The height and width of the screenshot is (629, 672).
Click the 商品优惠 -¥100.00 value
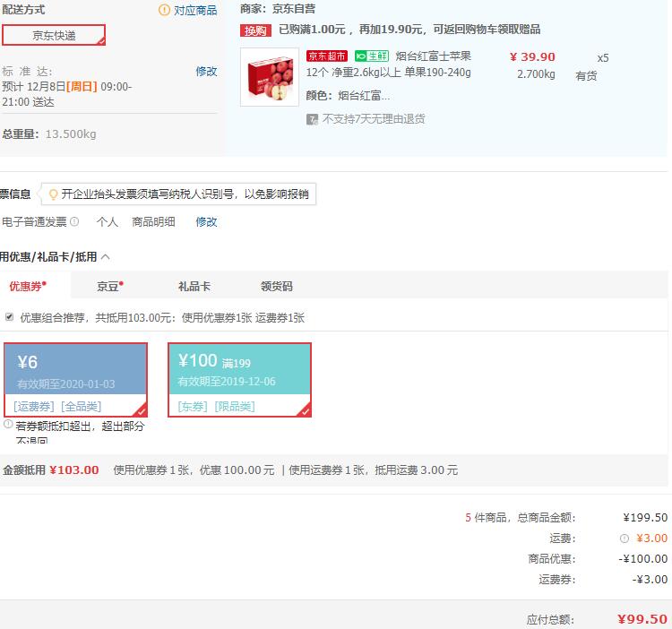pos(642,559)
